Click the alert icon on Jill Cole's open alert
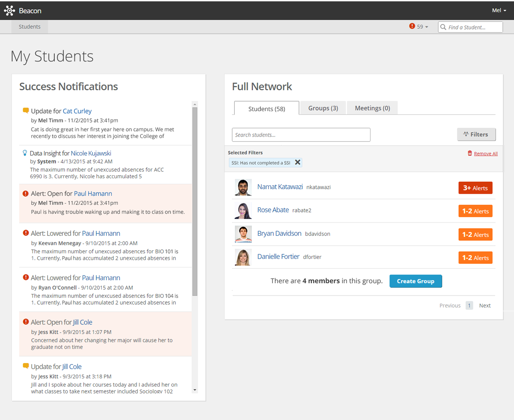Viewport: 514px width, 420px height. [x=26, y=322]
